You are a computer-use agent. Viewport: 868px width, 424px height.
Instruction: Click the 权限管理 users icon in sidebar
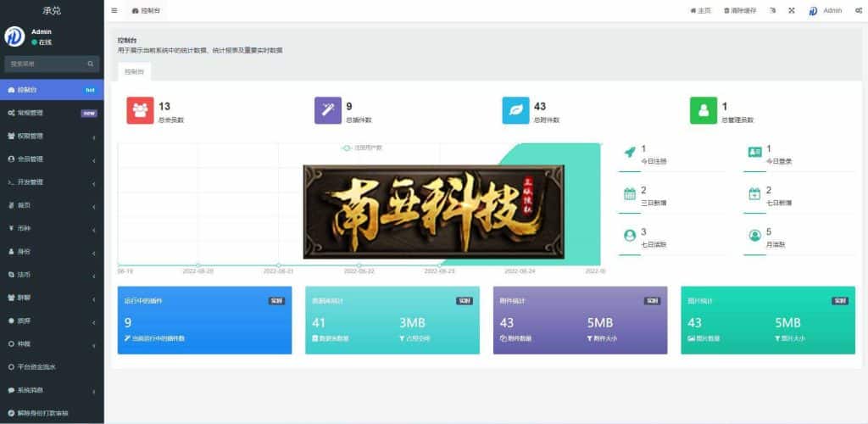tap(11, 137)
